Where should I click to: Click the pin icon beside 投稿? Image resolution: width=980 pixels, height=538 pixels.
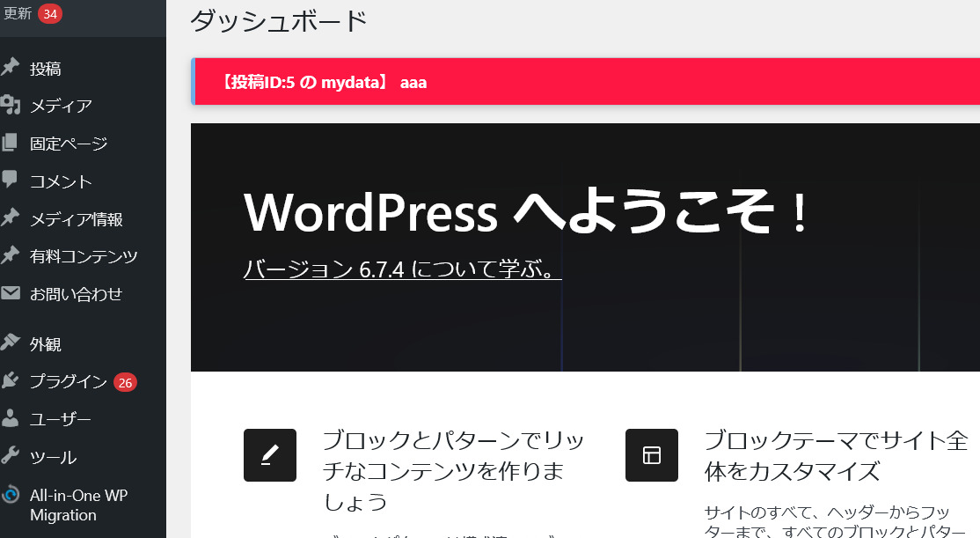(11, 68)
